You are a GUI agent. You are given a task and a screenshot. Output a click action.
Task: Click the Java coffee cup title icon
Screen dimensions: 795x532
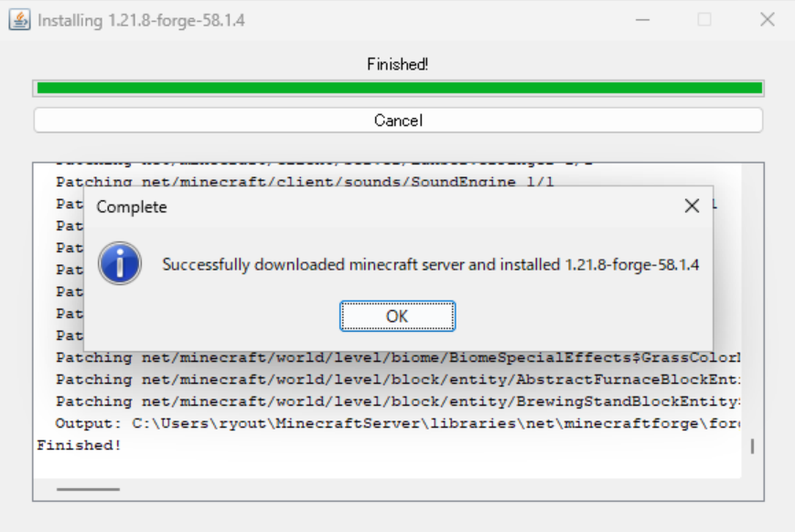pos(19,19)
